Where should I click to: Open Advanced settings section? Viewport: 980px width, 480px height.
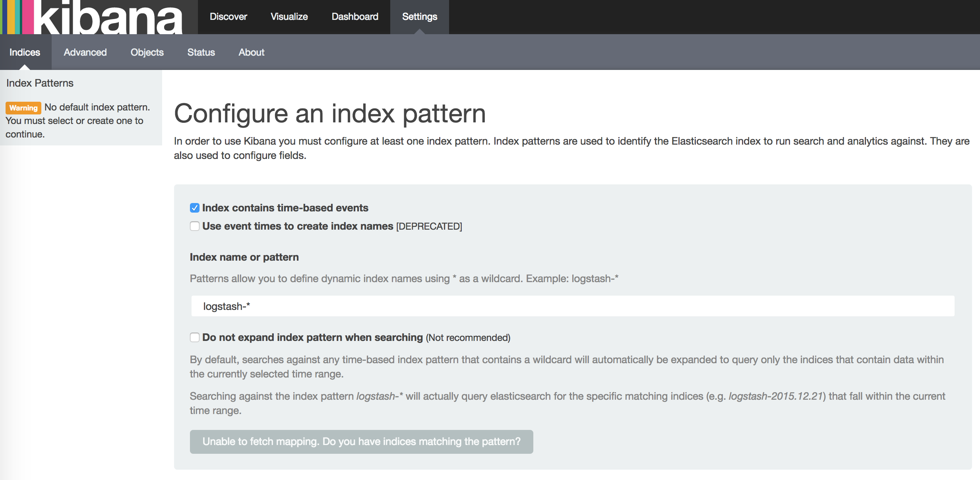tap(85, 52)
